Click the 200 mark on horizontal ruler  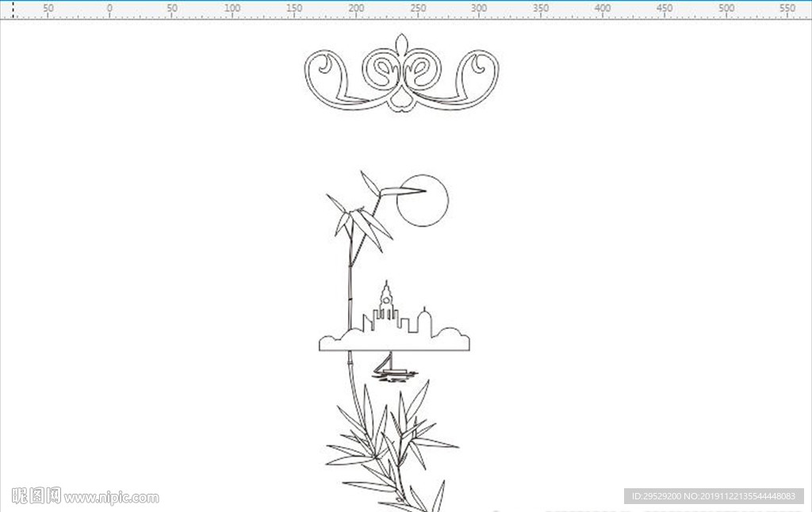pos(356,8)
